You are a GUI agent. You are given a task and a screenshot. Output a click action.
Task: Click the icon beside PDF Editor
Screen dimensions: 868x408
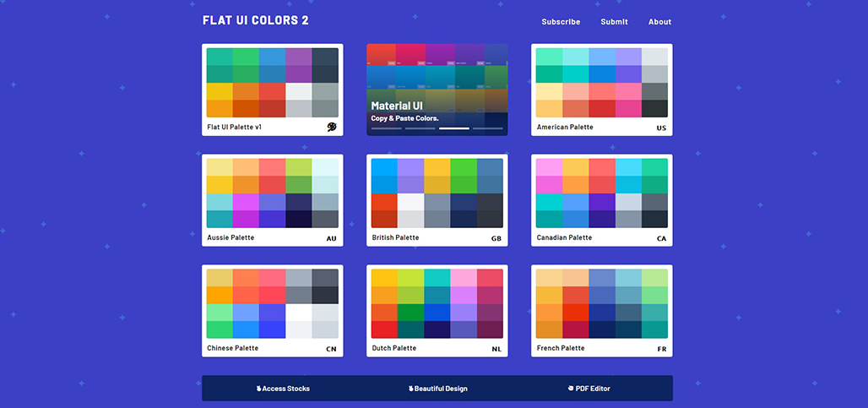pyautogui.click(x=571, y=389)
